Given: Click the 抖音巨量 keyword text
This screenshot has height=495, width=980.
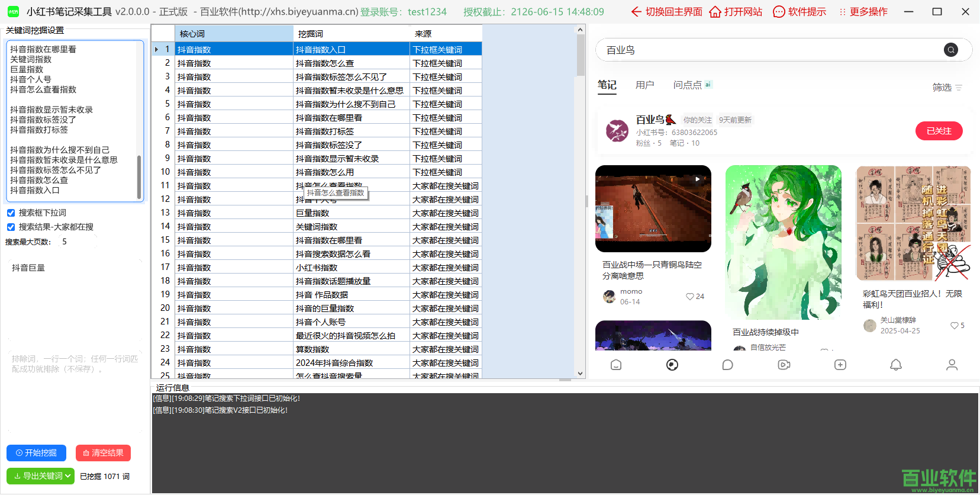Looking at the screenshot, I should pyautogui.click(x=28, y=268).
